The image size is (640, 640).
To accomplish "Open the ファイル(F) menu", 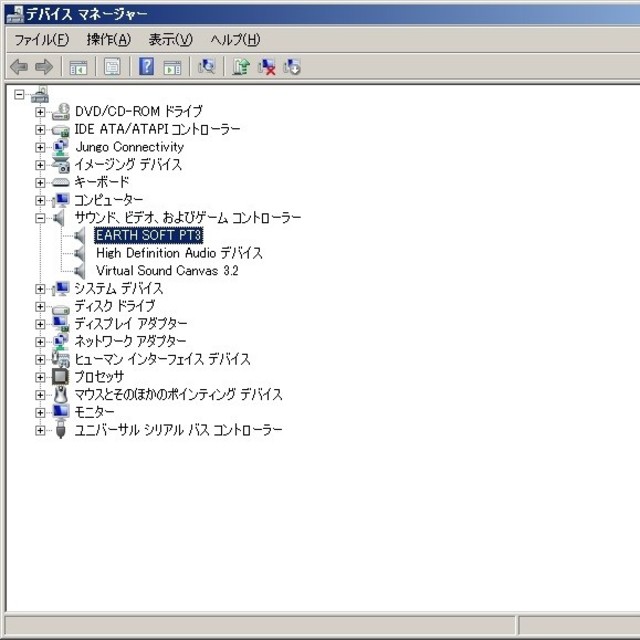I will [x=42, y=40].
